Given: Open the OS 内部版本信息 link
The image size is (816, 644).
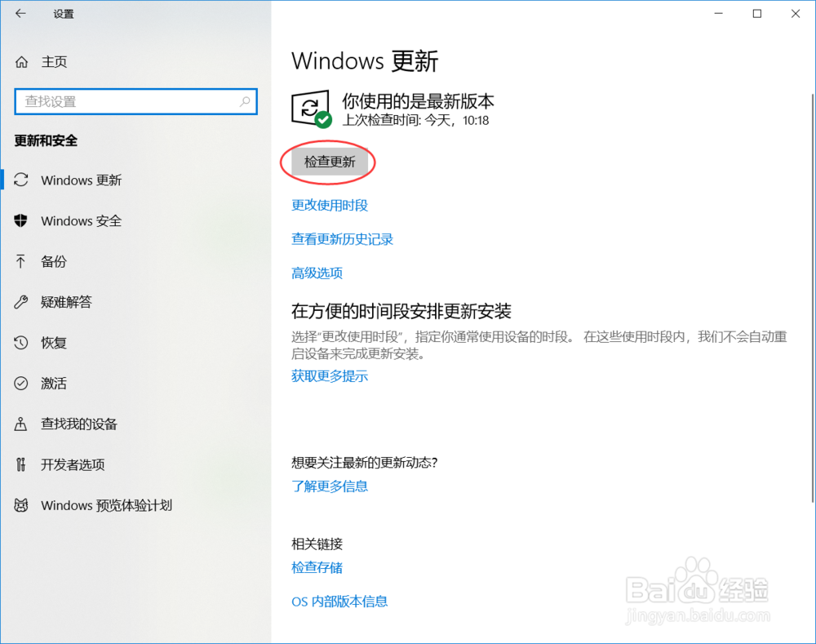Looking at the screenshot, I should tap(339, 602).
